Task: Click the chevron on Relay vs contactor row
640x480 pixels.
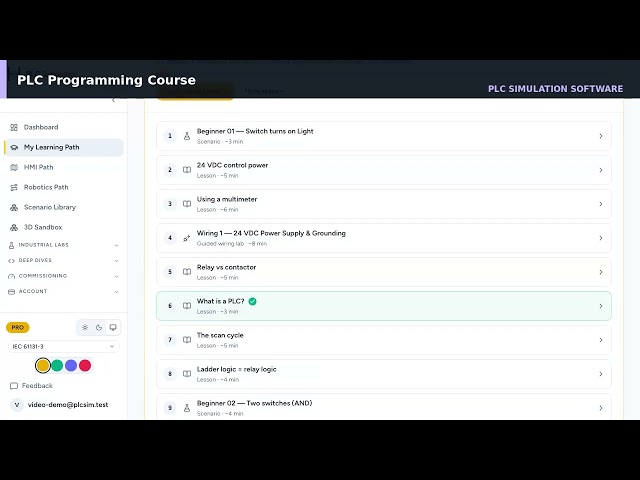Action: coord(601,272)
